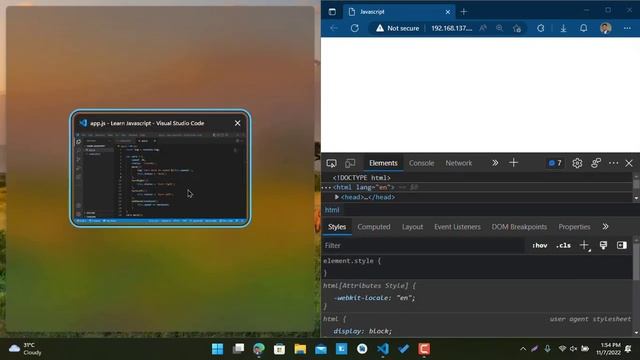Open the Properties tab
Image resolution: width=640 pixels, height=360 pixels.
(574, 227)
